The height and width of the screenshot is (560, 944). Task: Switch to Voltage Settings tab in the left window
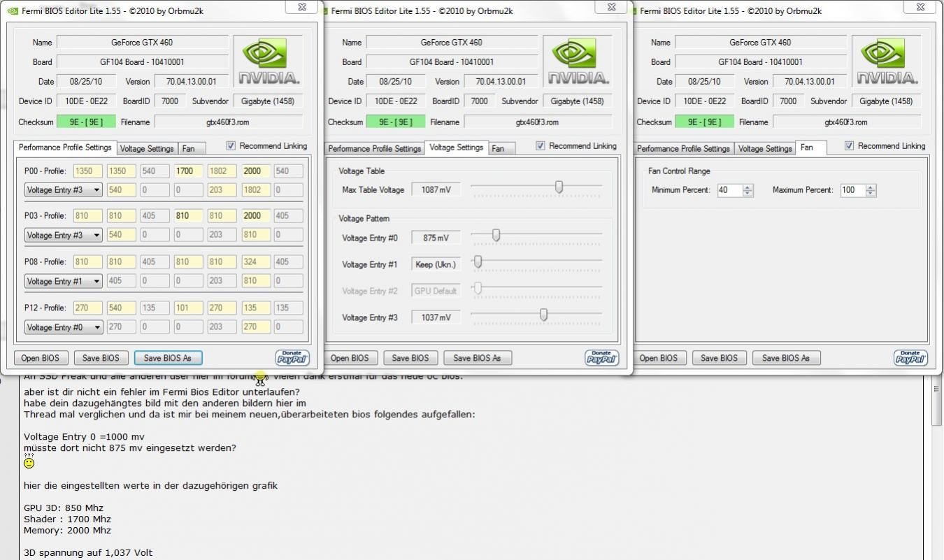(146, 149)
